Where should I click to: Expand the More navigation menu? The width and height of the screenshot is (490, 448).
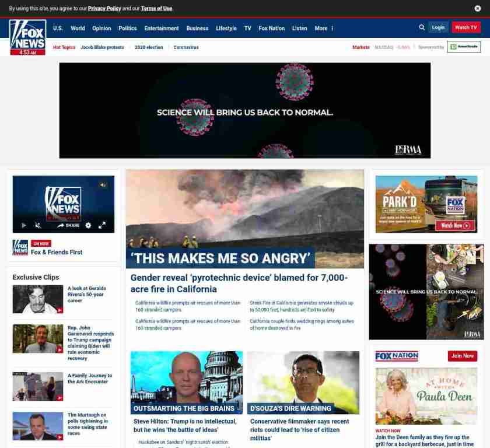(324, 28)
